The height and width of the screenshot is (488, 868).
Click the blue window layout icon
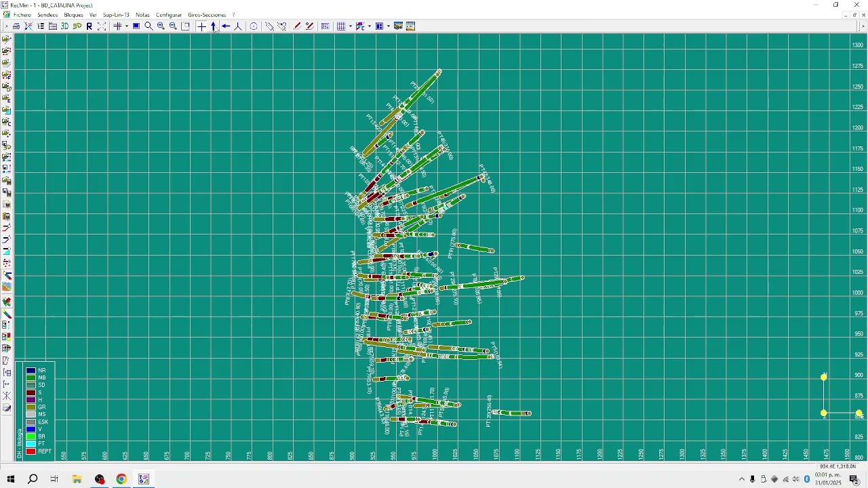[x=379, y=26]
